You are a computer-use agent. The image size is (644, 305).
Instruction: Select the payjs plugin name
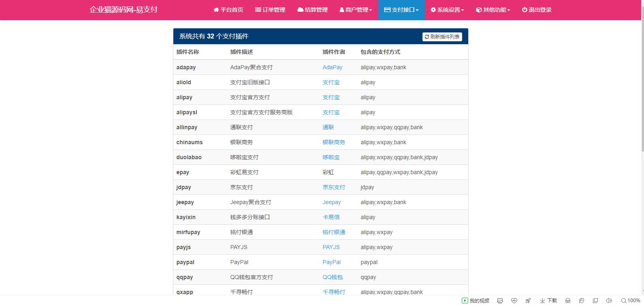pos(183,247)
